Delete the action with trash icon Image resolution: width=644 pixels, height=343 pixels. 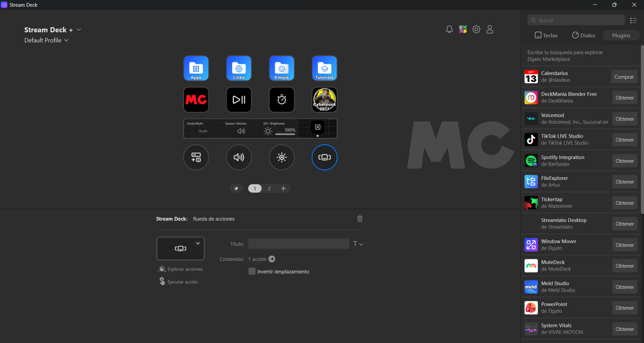click(x=360, y=219)
